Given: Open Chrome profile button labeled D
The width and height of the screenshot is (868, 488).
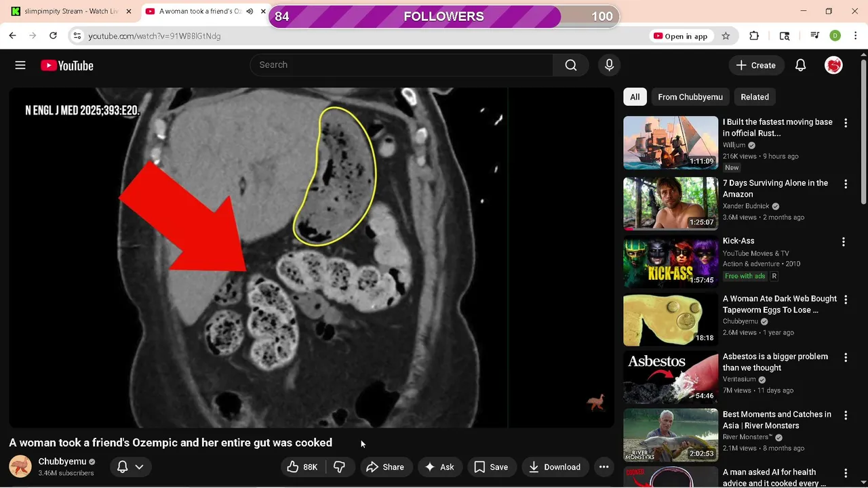Looking at the screenshot, I should click(x=835, y=36).
